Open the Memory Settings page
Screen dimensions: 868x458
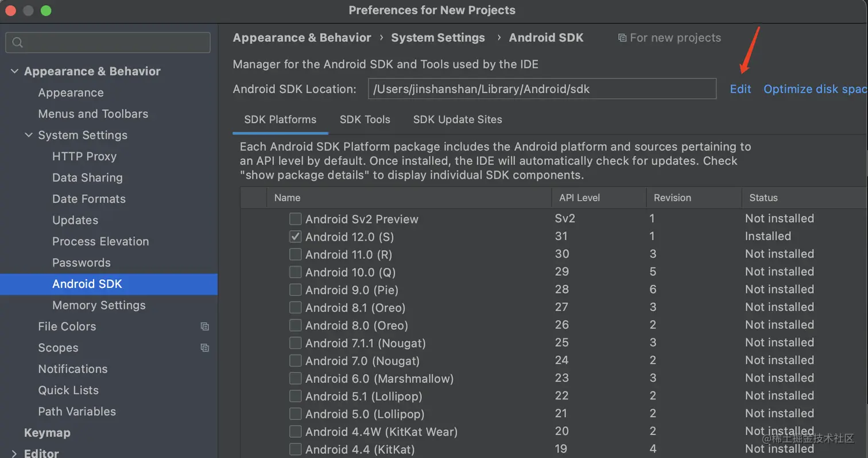coord(99,305)
